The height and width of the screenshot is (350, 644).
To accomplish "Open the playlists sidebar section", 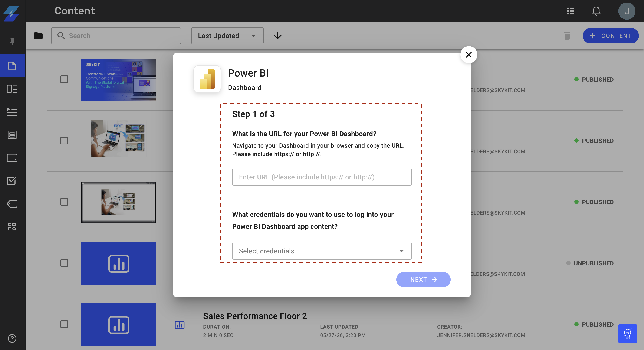I will click(12, 112).
